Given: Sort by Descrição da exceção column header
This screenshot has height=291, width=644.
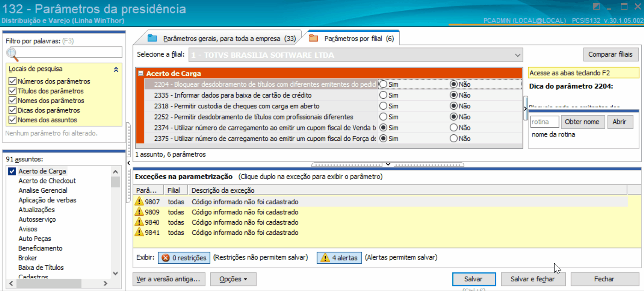Looking at the screenshot, I should click(407, 190).
